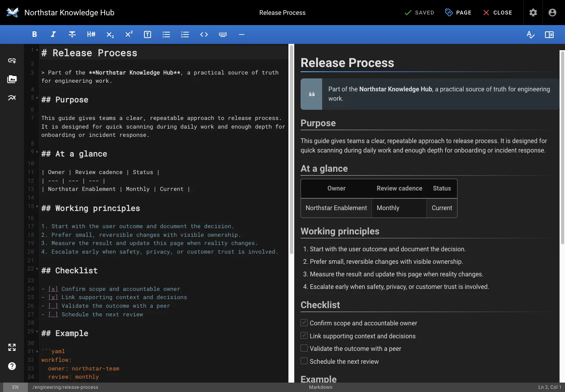Click the 'Owner' table header in preview
Image resolution: width=565 pixels, height=392 pixels.
[336, 189]
